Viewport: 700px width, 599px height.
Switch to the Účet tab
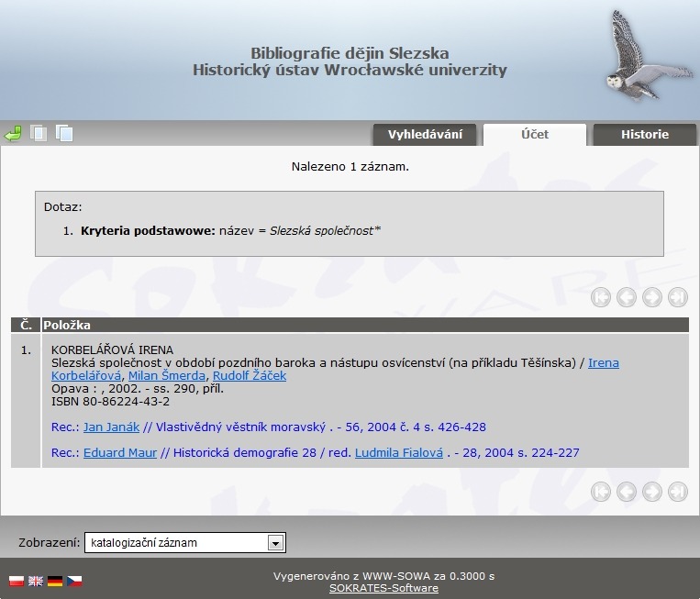(x=534, y=134)
